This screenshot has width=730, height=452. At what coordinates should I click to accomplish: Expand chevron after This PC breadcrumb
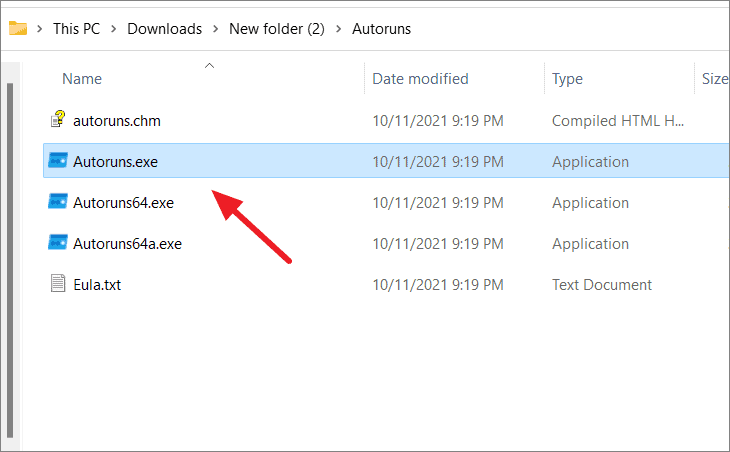coord(114,29)
